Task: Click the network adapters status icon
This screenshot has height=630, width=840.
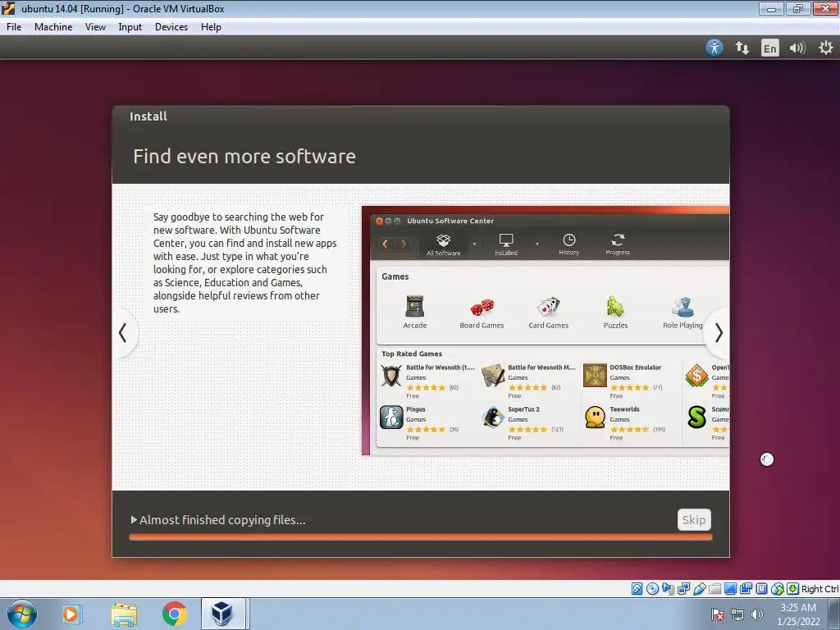Action: (683, 589)
